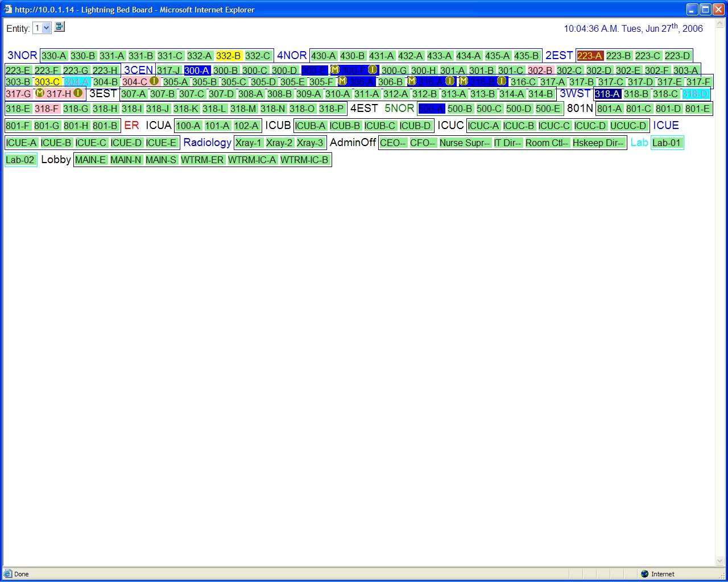Open the Radiology unit link
The height and width of the screenshot is (582, 728).
click(x=207, y=142)
